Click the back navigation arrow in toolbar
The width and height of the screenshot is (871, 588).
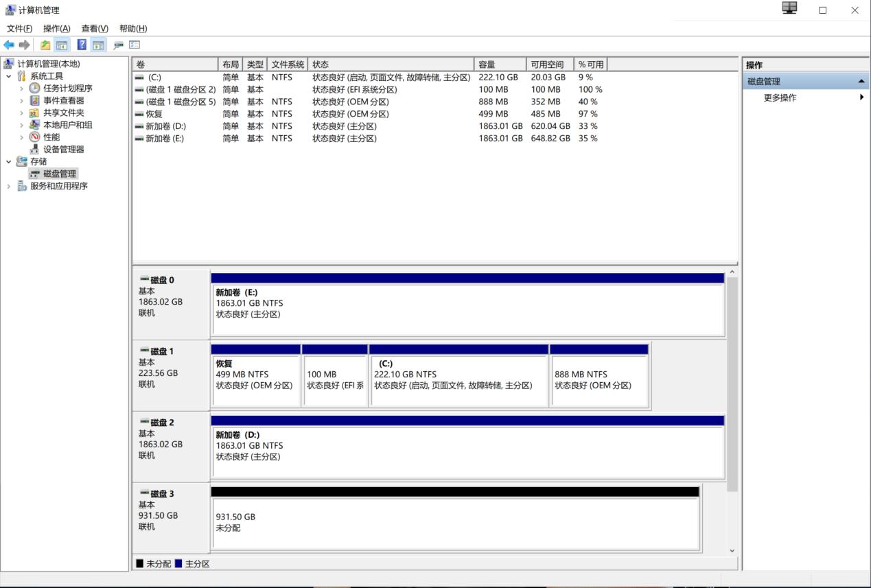point(8,44)
